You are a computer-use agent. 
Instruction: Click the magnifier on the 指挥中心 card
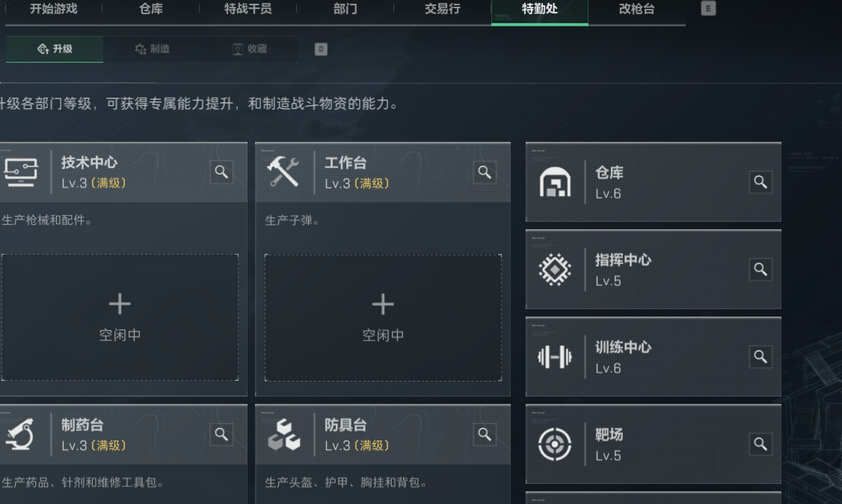pyautogui.click(x=760, y=270)
